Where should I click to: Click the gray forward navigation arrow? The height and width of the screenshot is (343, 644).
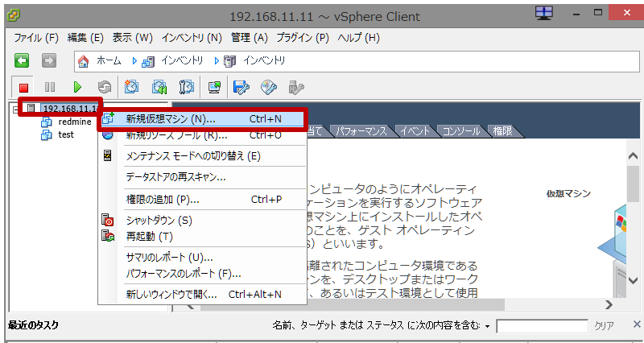click(49, 61)
